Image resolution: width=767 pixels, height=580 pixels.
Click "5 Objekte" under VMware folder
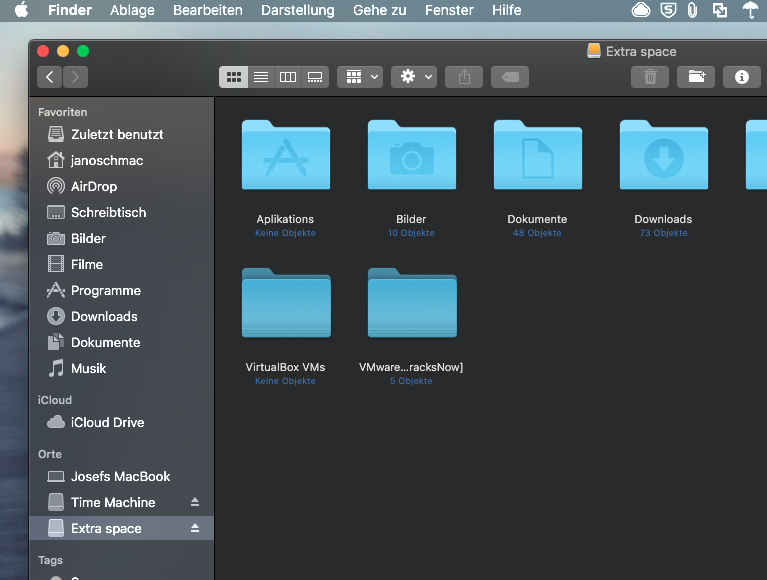pos(411,381)
